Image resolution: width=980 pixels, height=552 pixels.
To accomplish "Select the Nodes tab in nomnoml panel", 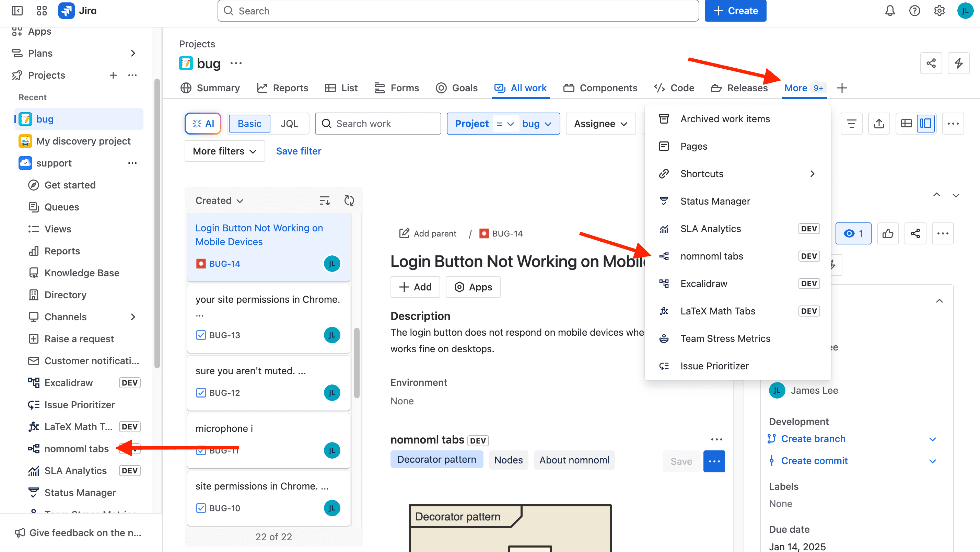I will [x=508, y=460].
